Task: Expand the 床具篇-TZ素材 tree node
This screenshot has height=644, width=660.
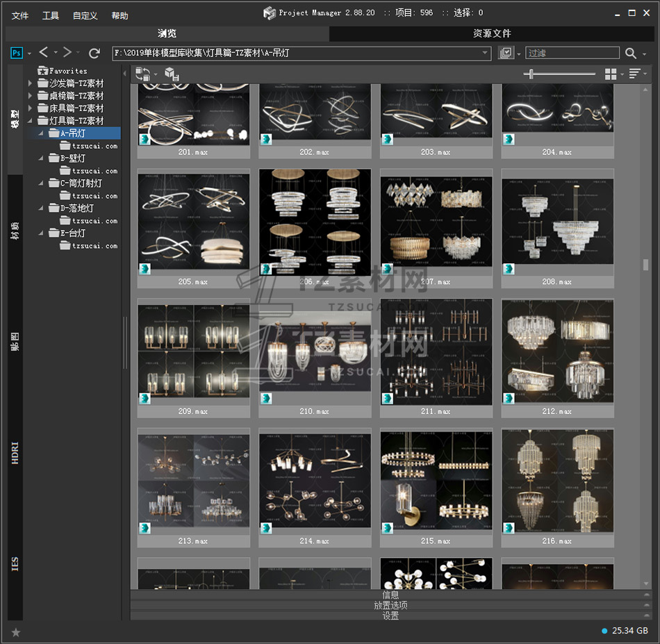Action: click(x=31, y=108)
